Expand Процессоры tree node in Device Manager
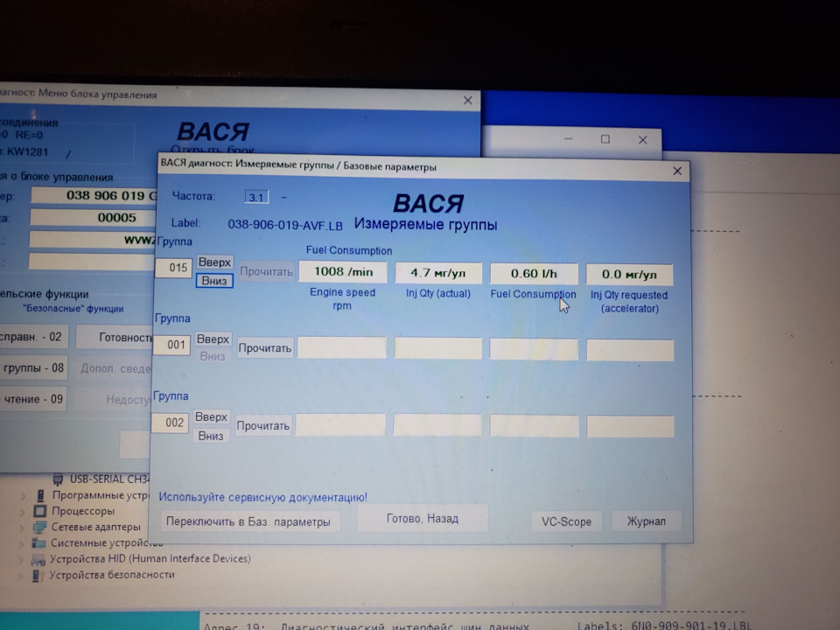 [23, 512]
